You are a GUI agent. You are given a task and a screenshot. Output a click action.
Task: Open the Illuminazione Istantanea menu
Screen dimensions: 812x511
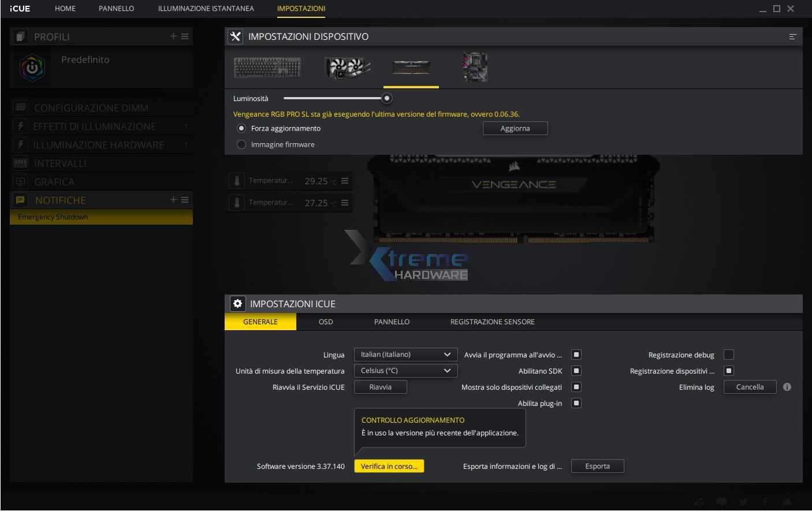tap(206, 9)
